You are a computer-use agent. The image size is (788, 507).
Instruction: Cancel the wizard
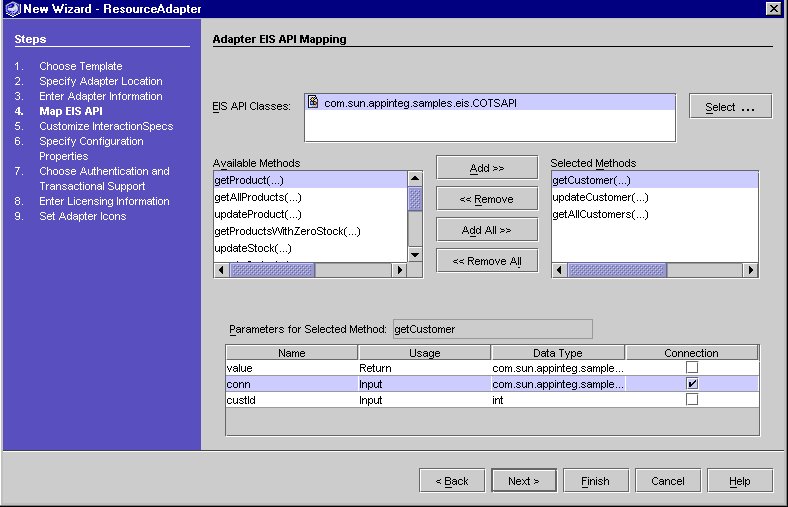click(x=667, y=481)
